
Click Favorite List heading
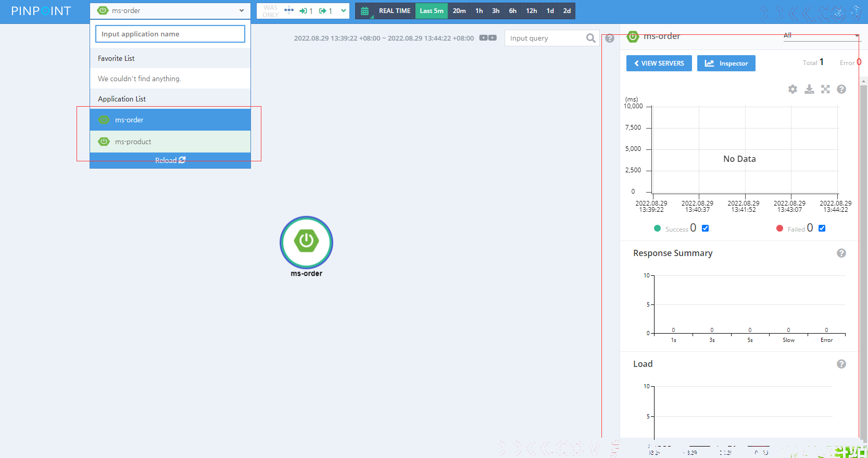coord(116,58)
